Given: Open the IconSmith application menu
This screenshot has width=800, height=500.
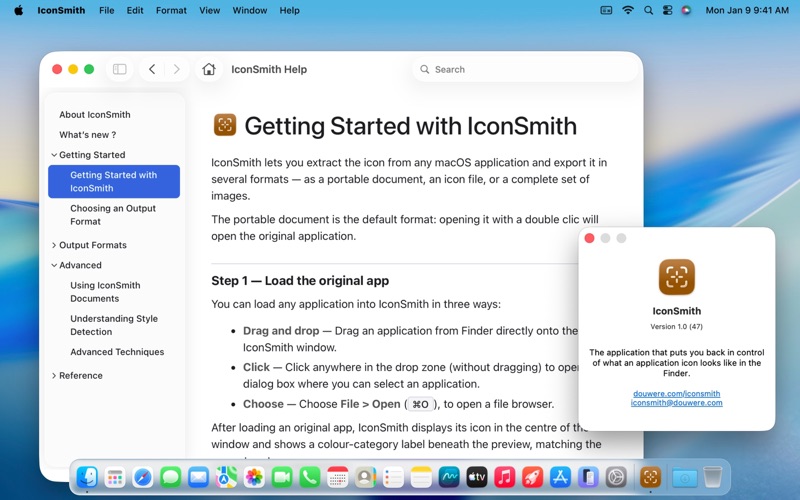Looking at the screenshot, I should tap(61, 10).
